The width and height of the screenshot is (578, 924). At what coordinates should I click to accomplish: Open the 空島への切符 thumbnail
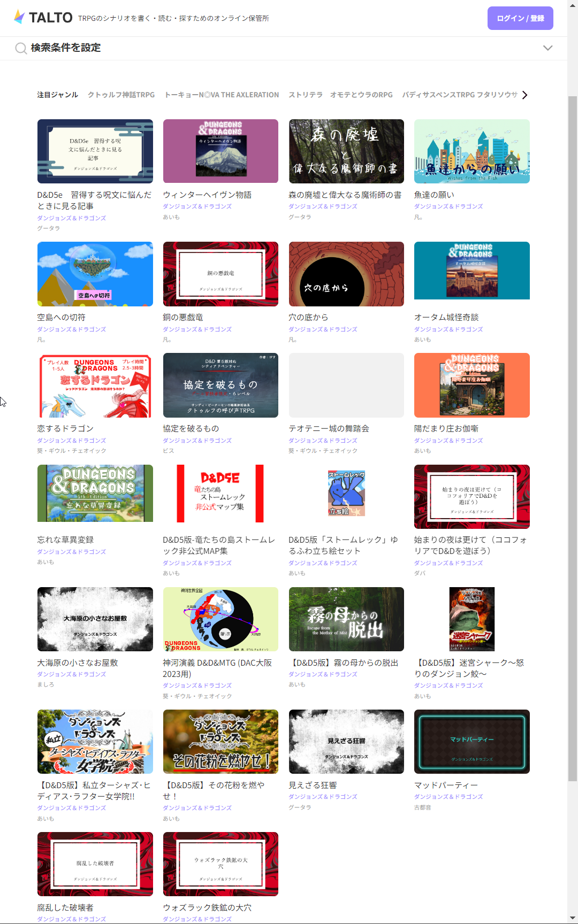(x=95, y=274)
